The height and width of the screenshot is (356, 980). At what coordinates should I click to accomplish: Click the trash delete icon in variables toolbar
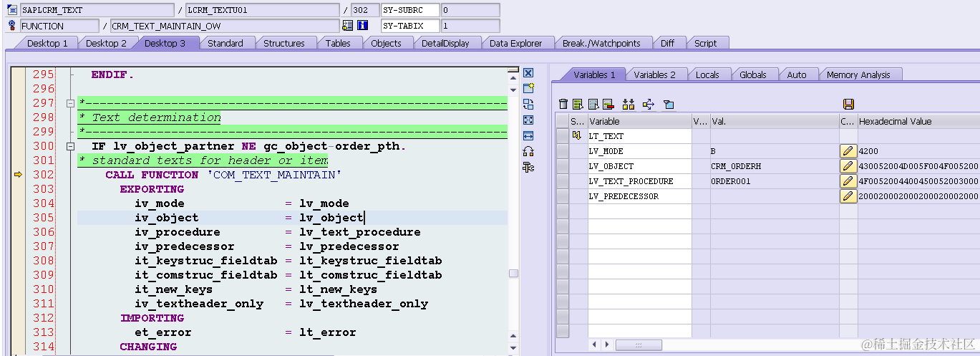click(563, 105)
